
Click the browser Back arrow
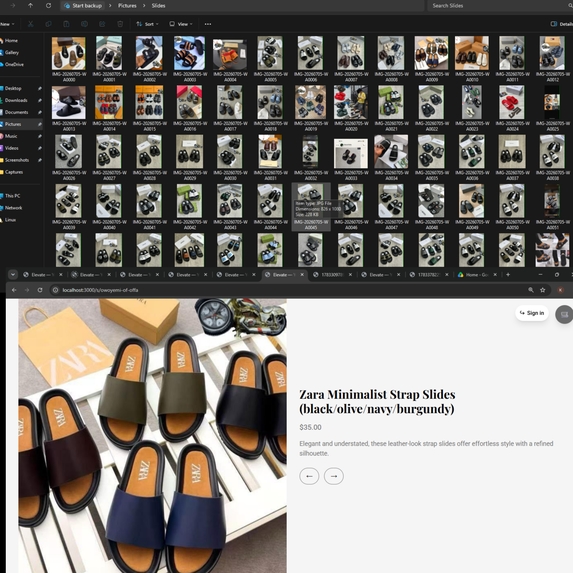click(14, 290)
